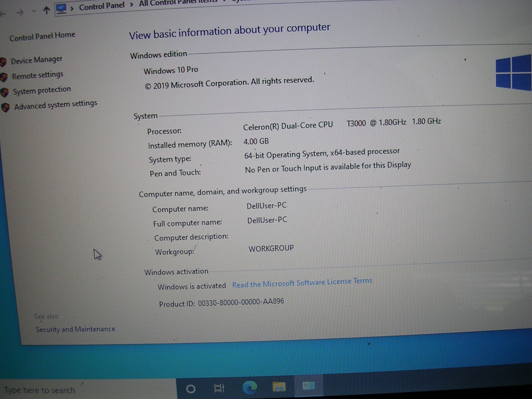532x399 pixels.
Task: Navigate forward with the forward arrow
Action: pyautogui.click(x=20, y=13)
